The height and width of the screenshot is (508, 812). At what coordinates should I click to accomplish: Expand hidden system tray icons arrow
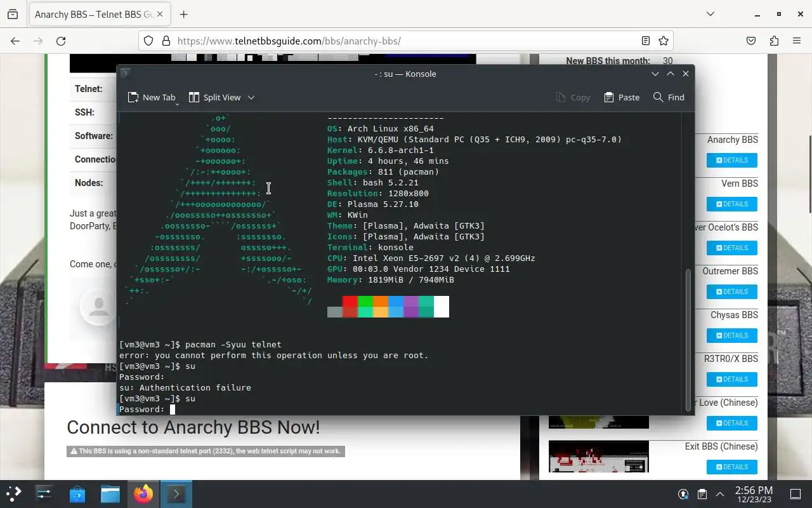click(x=720, y=494)
